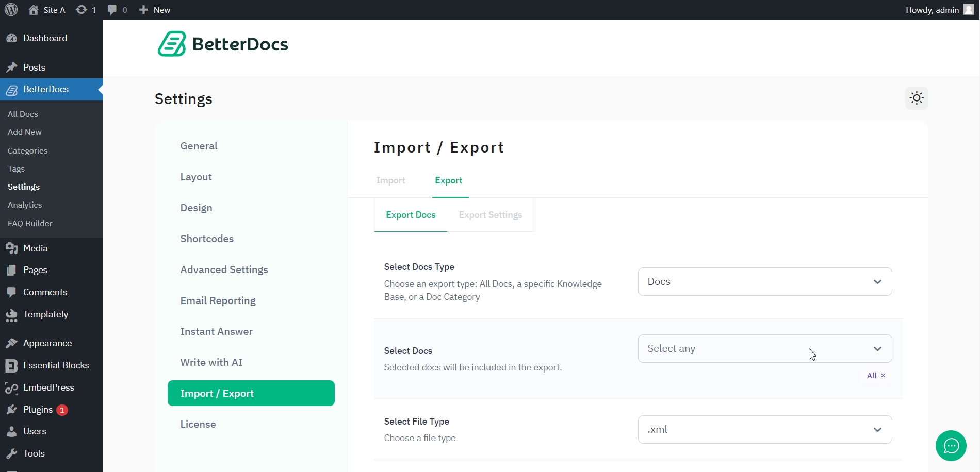Open the Export Settings tab
Image resolution: width=980 pixels, height=472 pixels.
click(490, 214)
